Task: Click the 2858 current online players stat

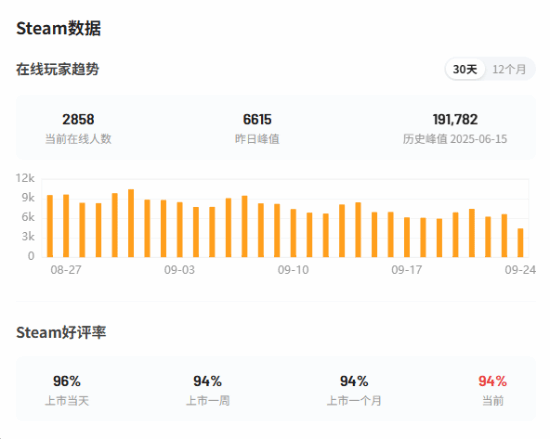Action: (78, 120)
